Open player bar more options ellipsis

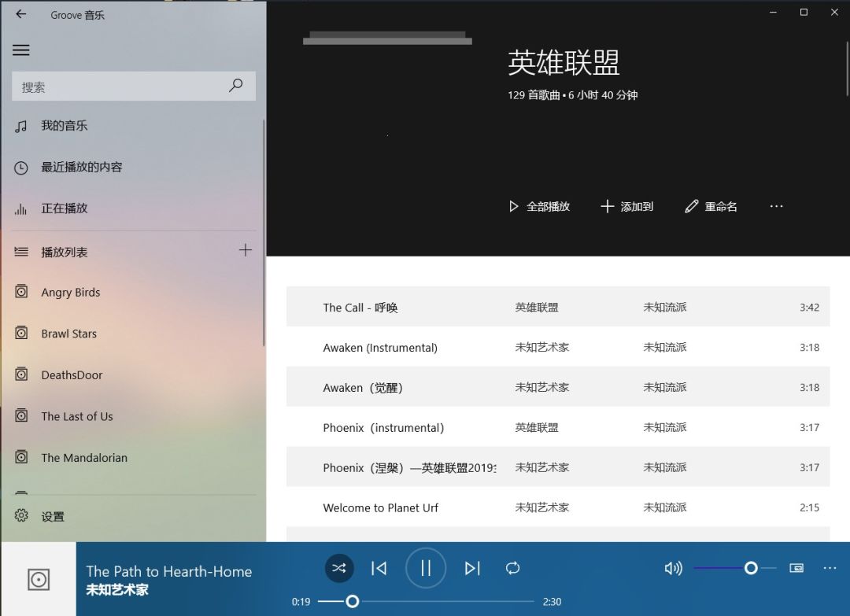(x=830, y=568)
